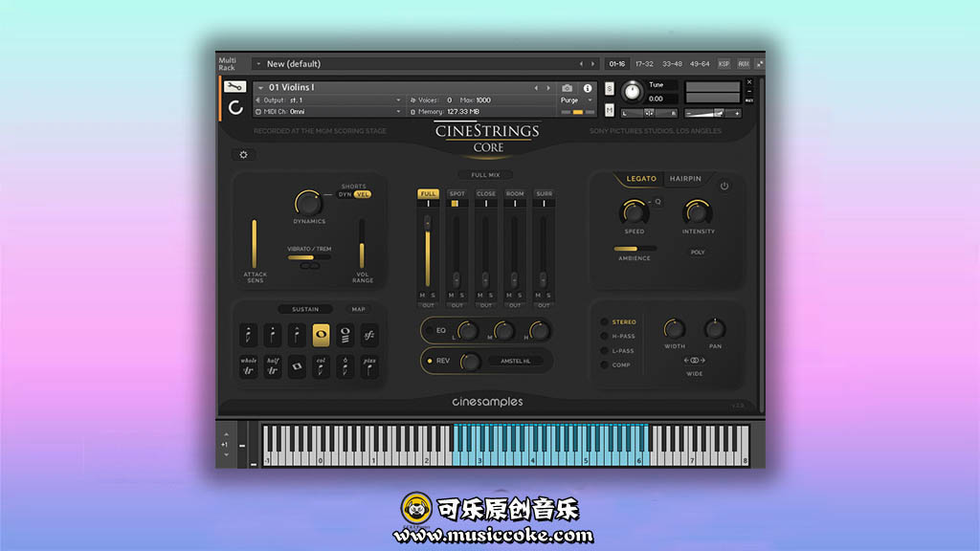
Task: Choose the highlighted sustain whole-note articulation
Action: pyautogui.click(x=321, y=335)
